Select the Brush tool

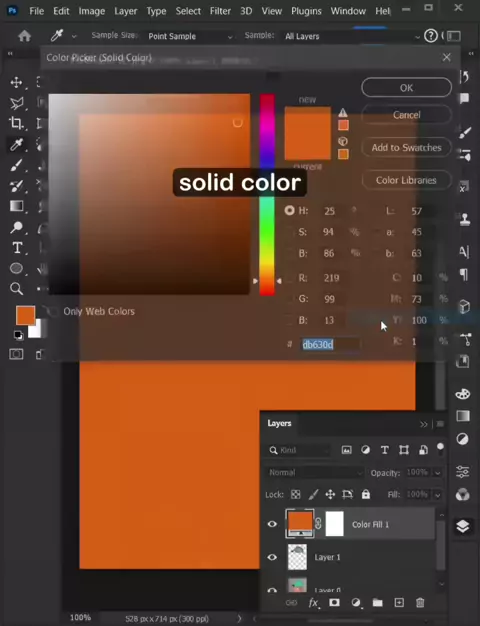(16, 165)
